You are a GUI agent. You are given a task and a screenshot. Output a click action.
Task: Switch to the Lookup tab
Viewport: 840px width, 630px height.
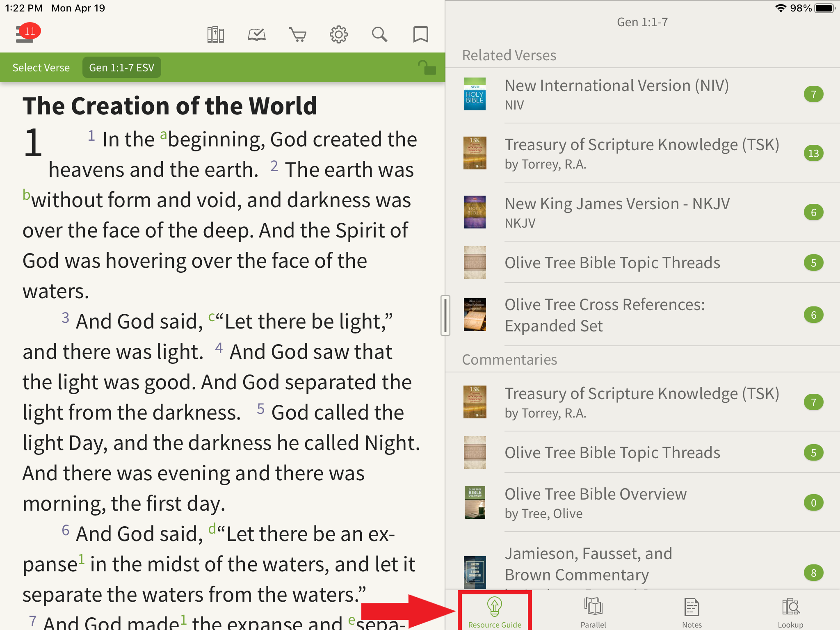point(790,613)
